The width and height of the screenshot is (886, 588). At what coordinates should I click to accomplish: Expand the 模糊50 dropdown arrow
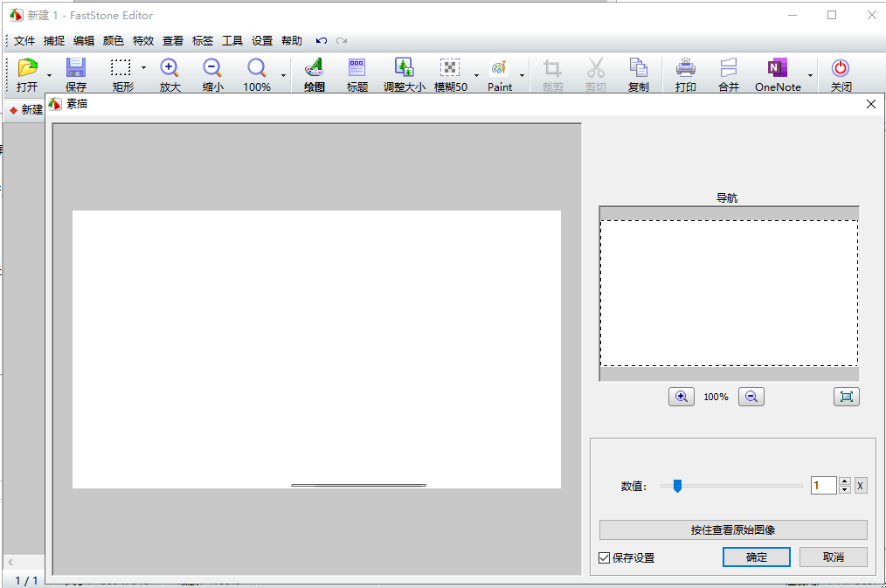point(476,75)
